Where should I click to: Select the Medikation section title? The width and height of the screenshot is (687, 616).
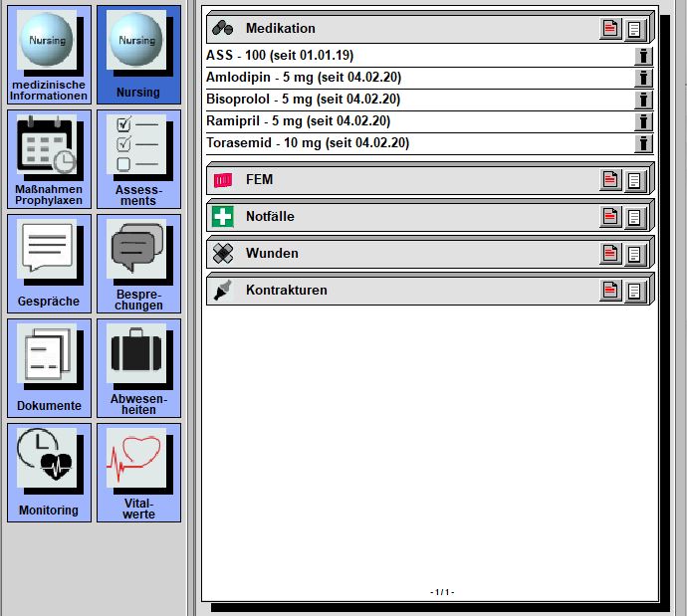pos(281,29)
